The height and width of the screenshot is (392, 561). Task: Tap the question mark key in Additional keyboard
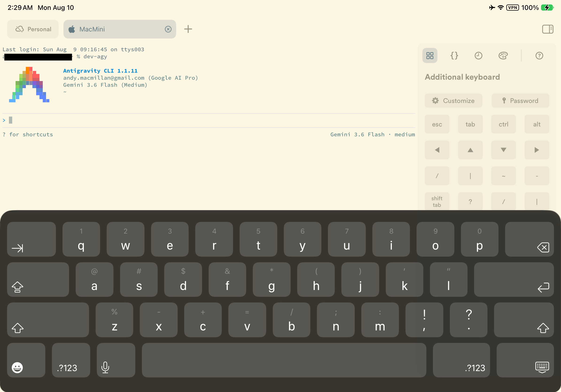click(470, 201)
